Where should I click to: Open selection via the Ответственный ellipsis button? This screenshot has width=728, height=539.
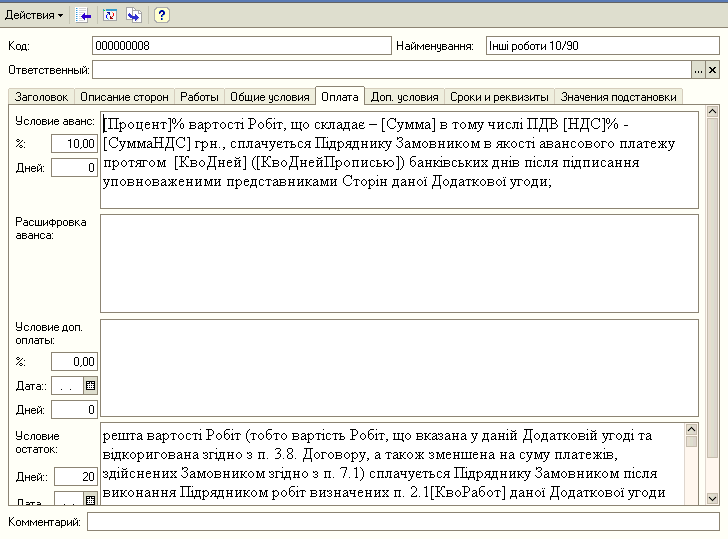coord(698,70)
